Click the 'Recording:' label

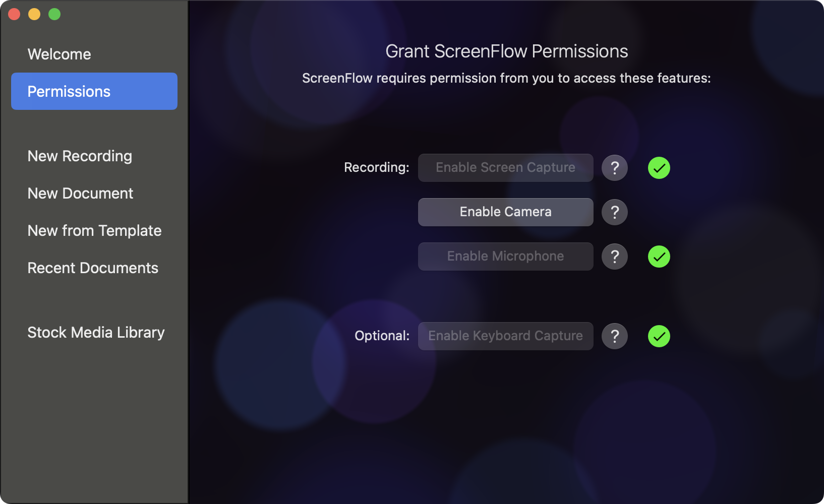point(377,167)
